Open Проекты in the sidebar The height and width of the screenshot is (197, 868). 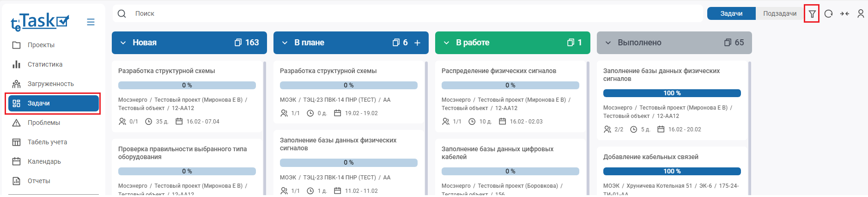41,45
